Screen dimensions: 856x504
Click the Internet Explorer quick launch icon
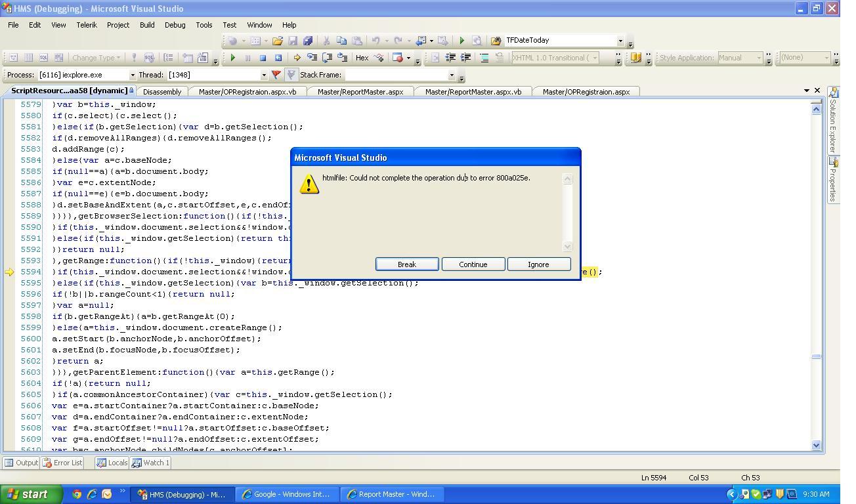click(92, 494)
